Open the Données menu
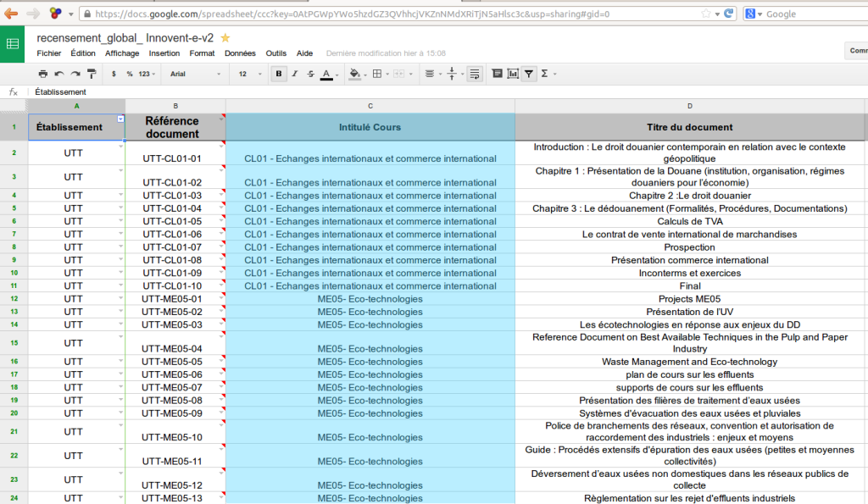Viewport: 868px width, 504px height. pyautogui.click(x=240, y=53)
